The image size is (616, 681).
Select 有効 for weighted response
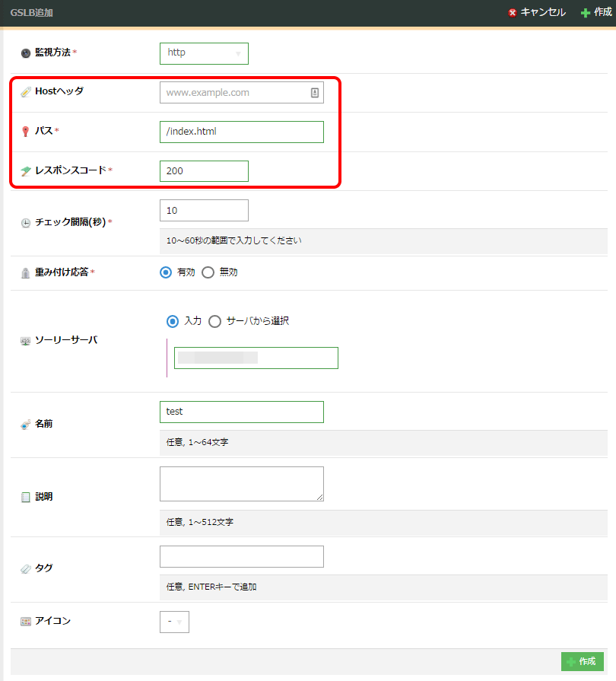pos(166,272)
